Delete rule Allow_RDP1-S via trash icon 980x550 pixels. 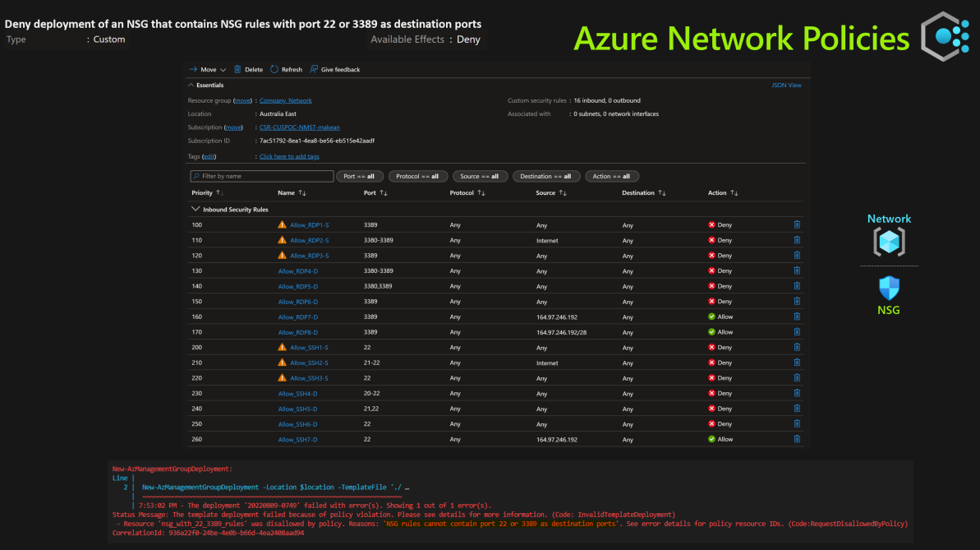[x=797, y=224]
